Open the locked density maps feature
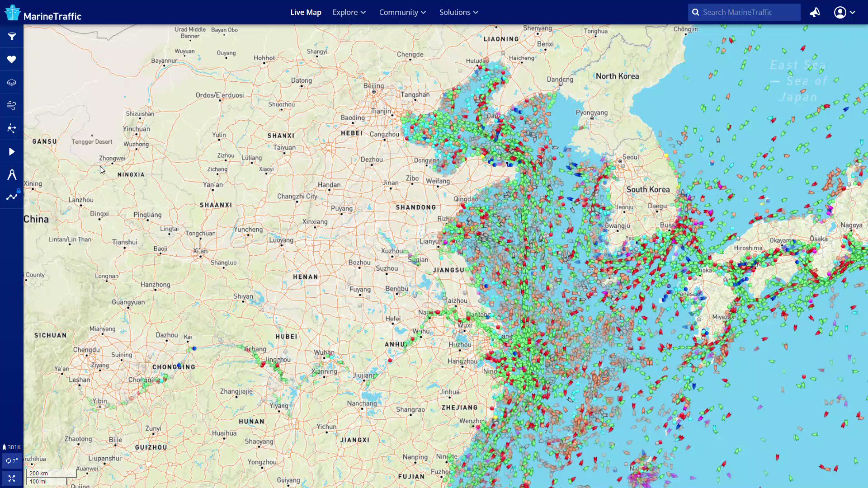This screenshot has width=868, height=488. pos(12,196)
